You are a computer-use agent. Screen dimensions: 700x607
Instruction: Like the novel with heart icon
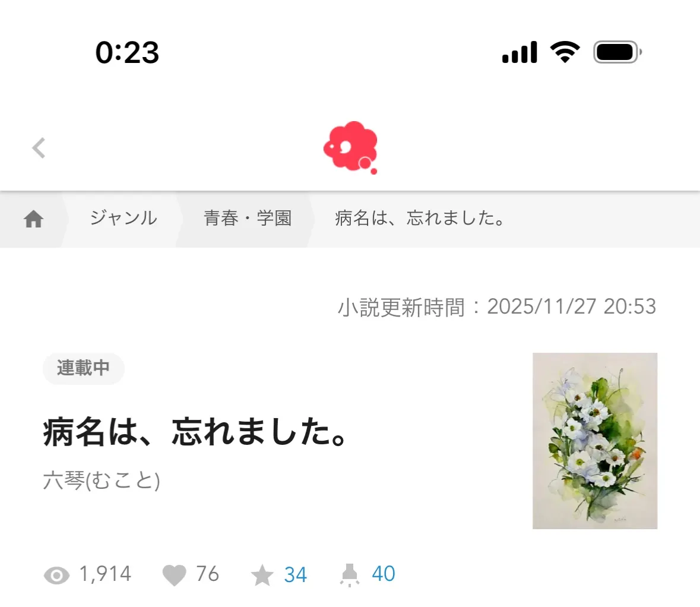pyautogui.click(x=174, y=575)
